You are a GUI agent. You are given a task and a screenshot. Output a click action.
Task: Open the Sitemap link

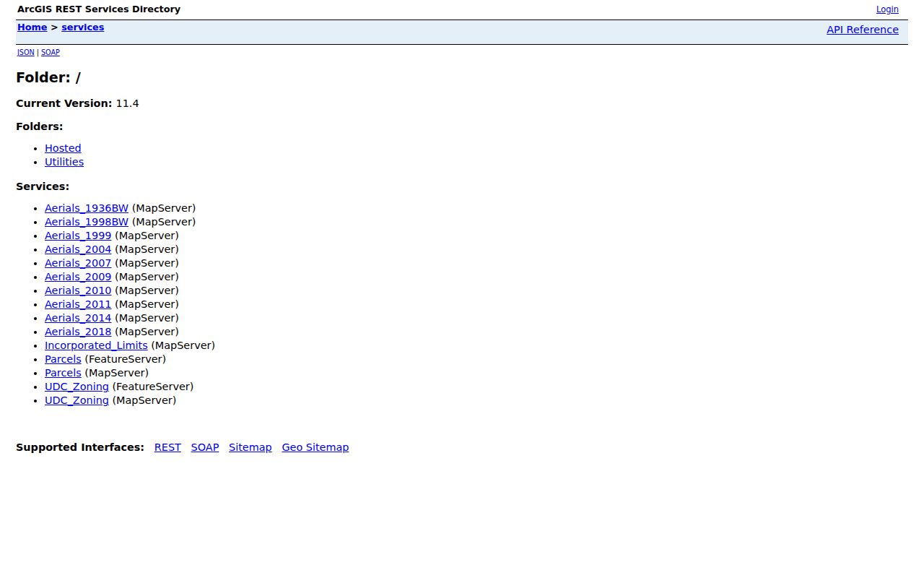click(x=250, y=447)
